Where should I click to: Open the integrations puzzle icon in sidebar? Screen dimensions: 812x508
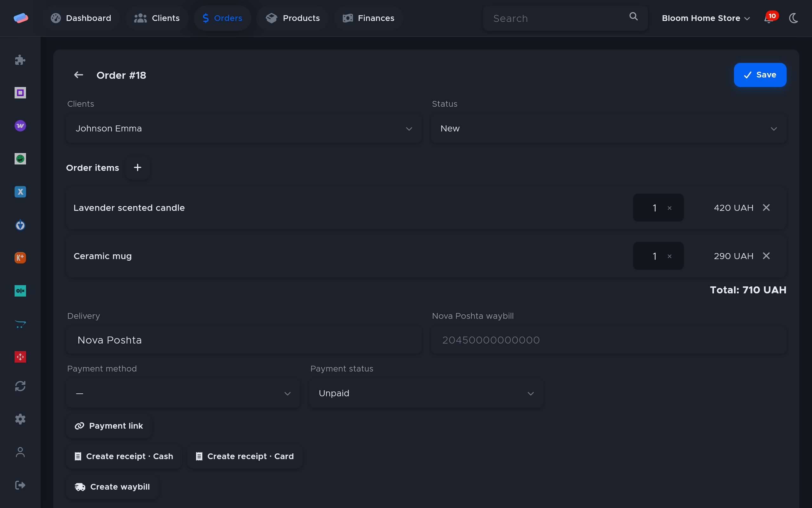[20, 60]
